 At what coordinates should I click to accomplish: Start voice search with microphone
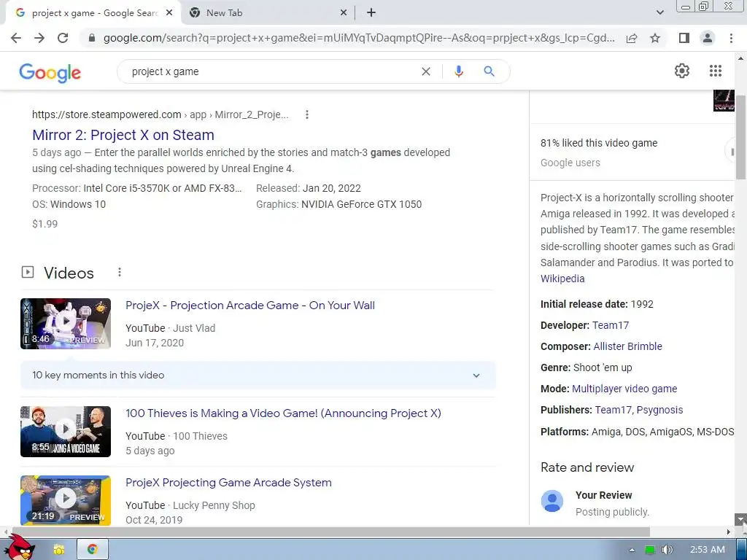tap(459, 71)
